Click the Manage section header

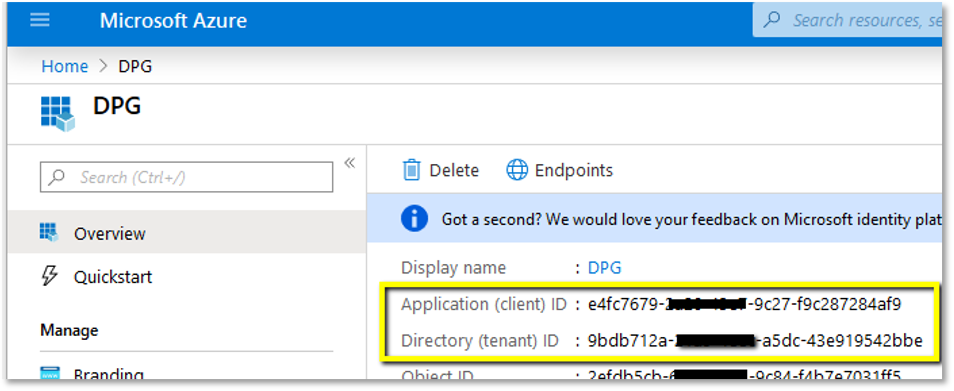tap(69, 331)
